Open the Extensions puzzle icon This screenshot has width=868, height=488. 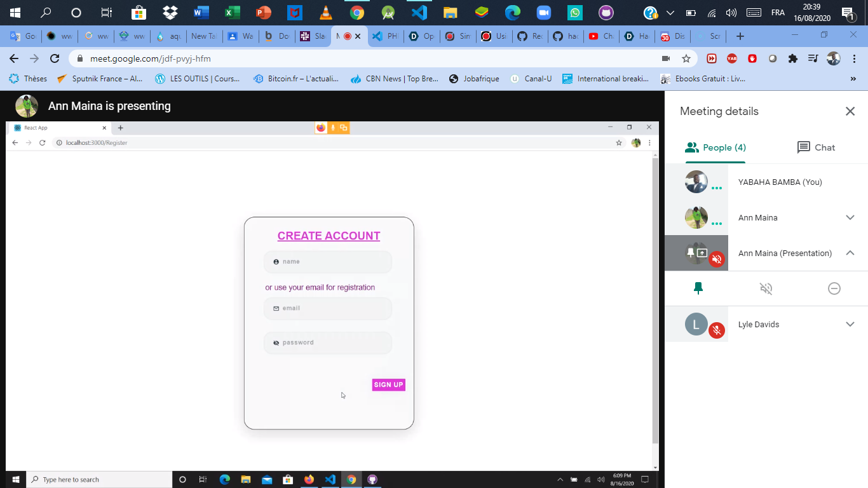793,58
